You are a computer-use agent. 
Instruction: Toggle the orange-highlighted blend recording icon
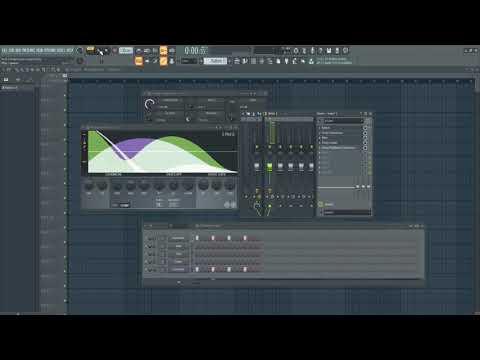pyautogui.click(x=163, y=51)
